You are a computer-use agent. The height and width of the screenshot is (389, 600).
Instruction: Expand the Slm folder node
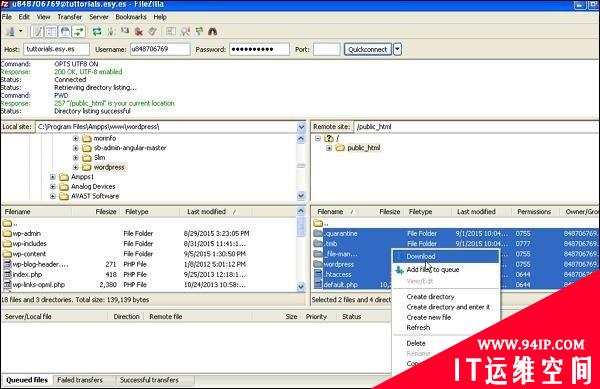(75, 158)
